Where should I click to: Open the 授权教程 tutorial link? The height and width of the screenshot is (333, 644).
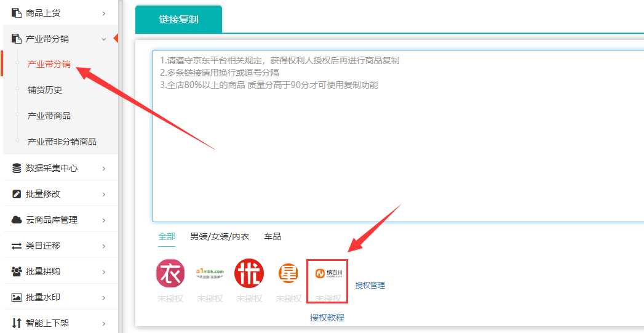click(x=327, y=318)
